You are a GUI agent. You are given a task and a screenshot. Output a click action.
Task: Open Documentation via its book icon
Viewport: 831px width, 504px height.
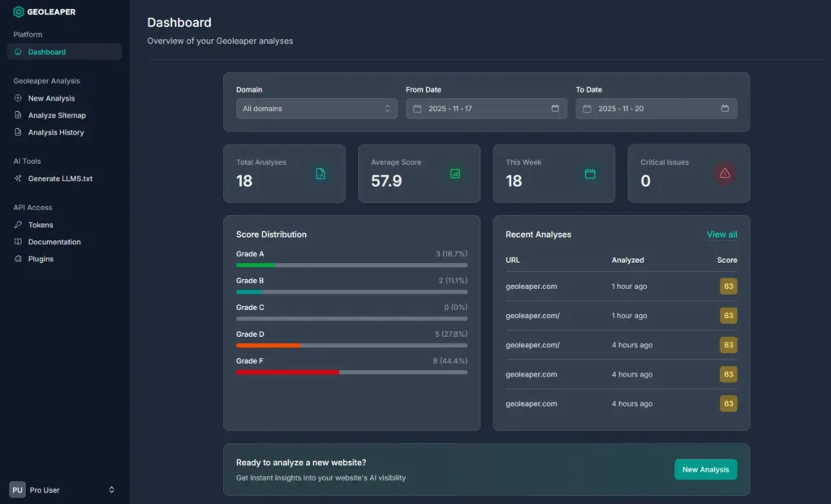(18, 242)
